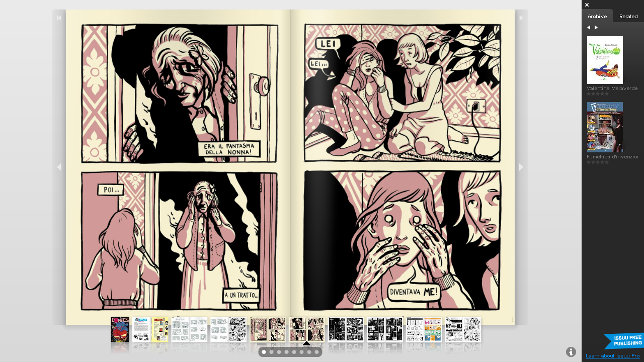Open the Valentina Melaverde cover thumbnail
The height and width of the screenshot is (362, 644).
(605, 60)
